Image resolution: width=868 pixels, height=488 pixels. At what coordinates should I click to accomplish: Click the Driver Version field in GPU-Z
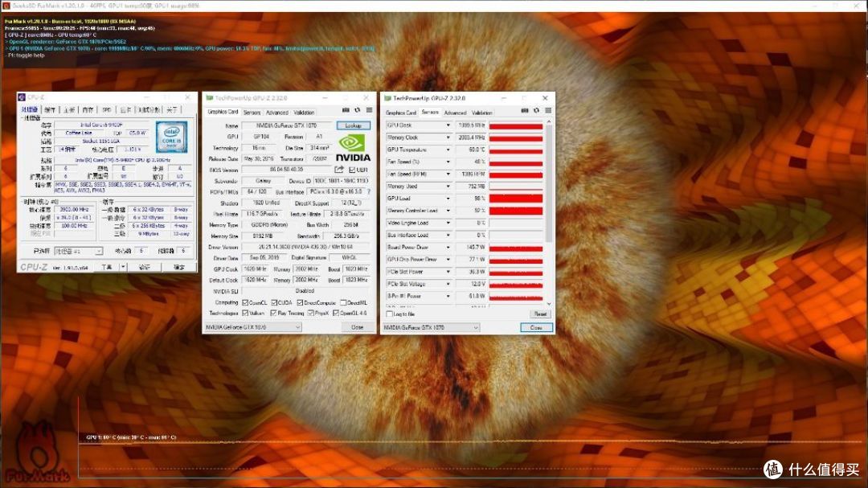click(x=306, y=247)
